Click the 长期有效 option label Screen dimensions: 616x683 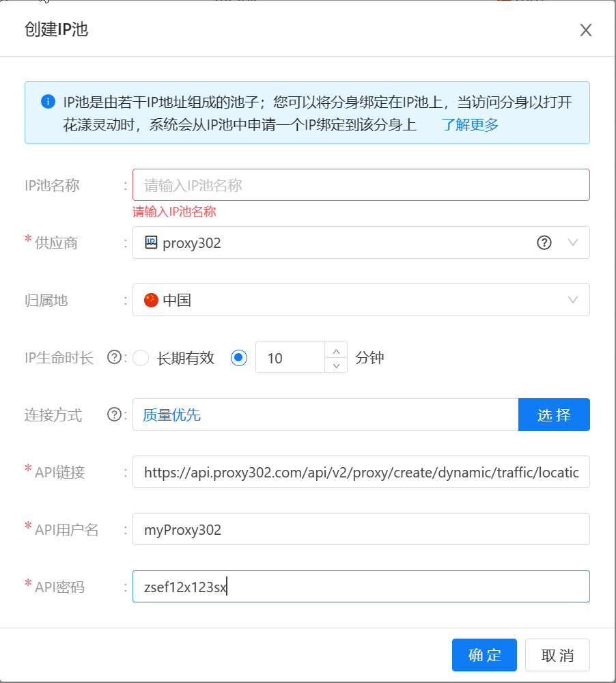click(186, 358)
